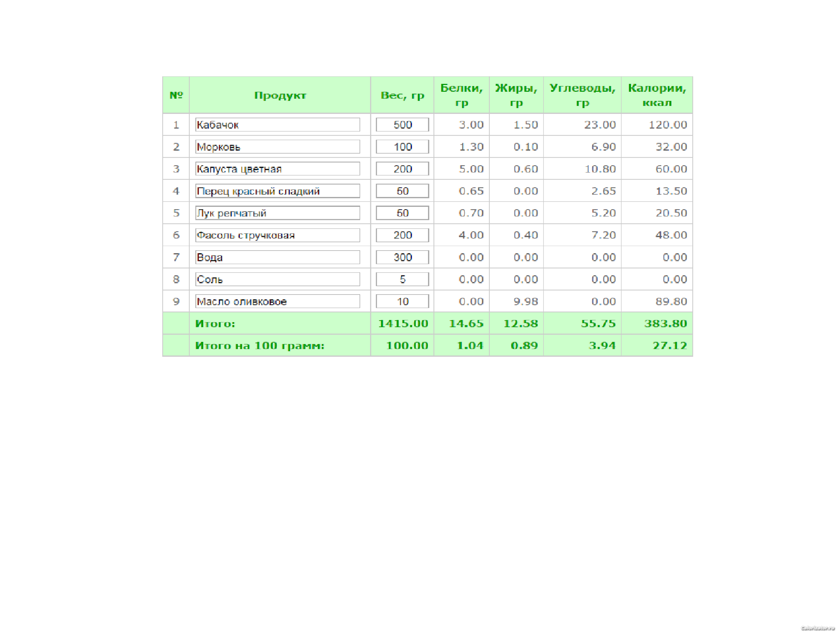Image resolution: width=840 pixels, height=633 pixels.
Task: Click the Продукт column header
Action: click(280, 95)
